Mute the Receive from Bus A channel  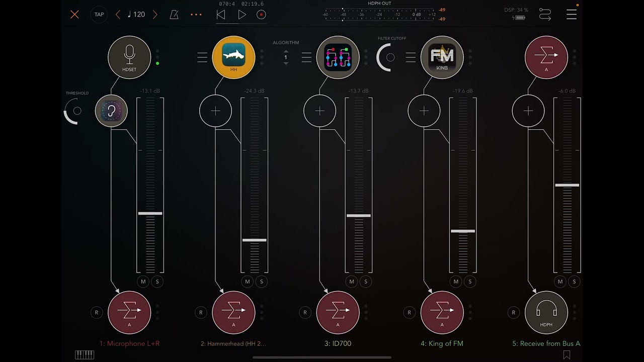pyautogui.click(x=559, y=282)
